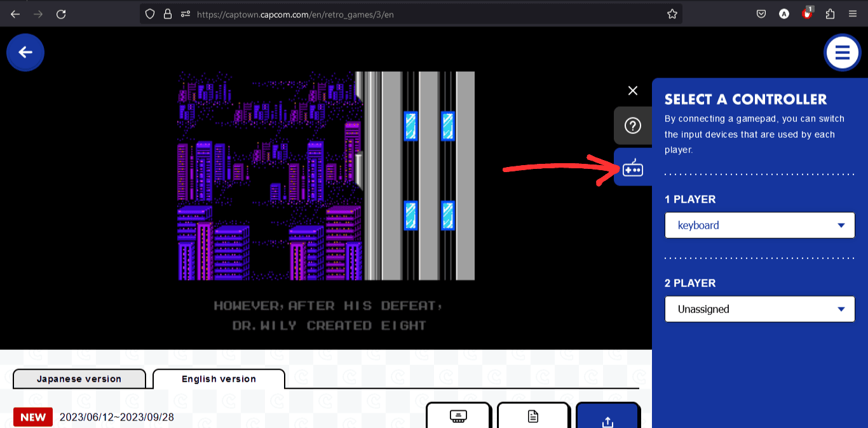Select the gamepad controller panel icon

633,167
